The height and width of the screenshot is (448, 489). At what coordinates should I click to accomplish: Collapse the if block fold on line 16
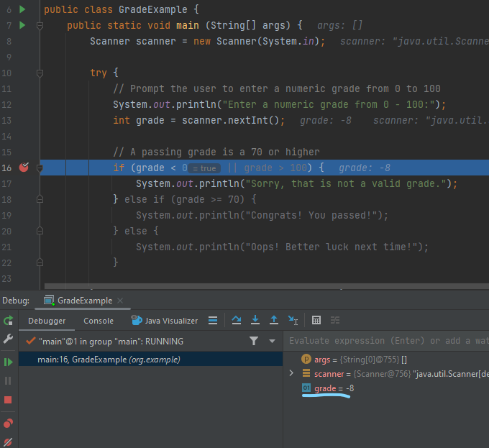point(40,168)
